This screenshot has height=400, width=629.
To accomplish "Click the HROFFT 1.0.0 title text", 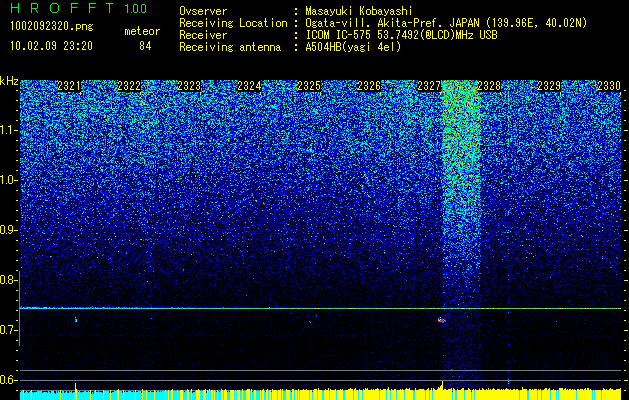I will (x=78, y=8).
